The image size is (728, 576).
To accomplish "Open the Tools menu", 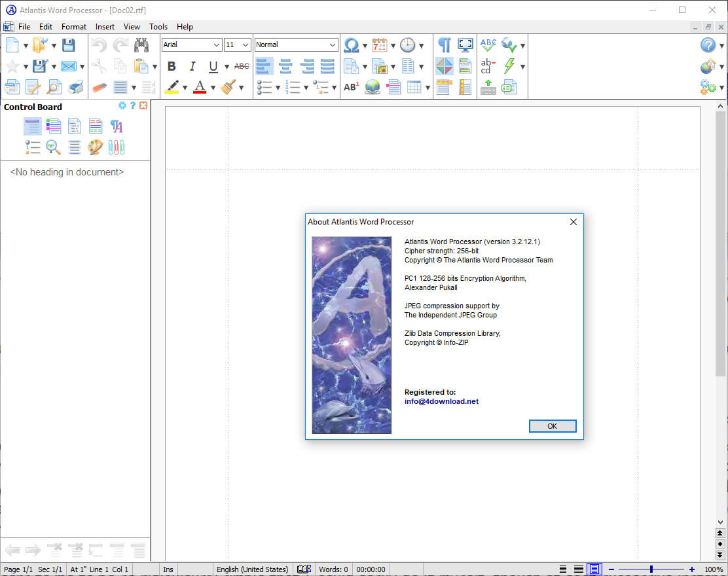I will [158, 26].
